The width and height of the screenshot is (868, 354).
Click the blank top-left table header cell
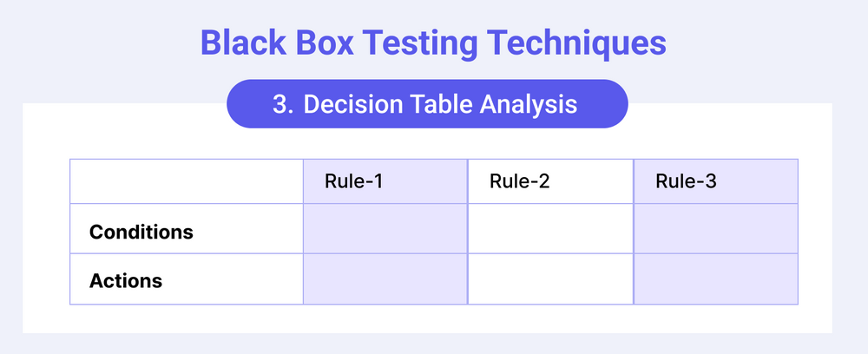[x=186, y=182]
